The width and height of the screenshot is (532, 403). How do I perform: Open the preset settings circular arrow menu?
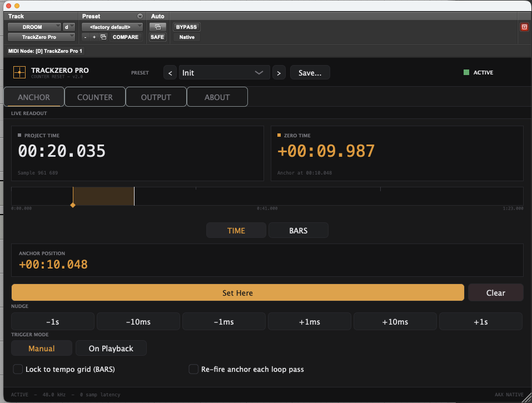coord(140,16)
